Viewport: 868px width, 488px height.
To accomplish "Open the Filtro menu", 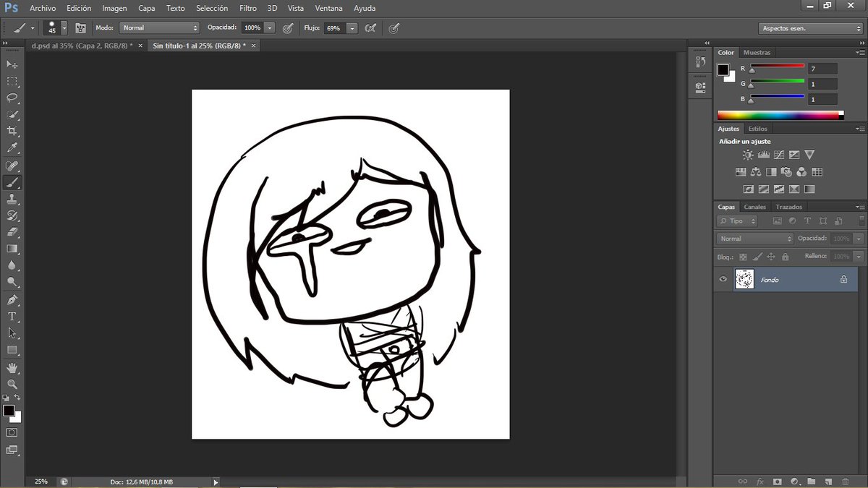I will pyautogui.click(x=247, y=8).
